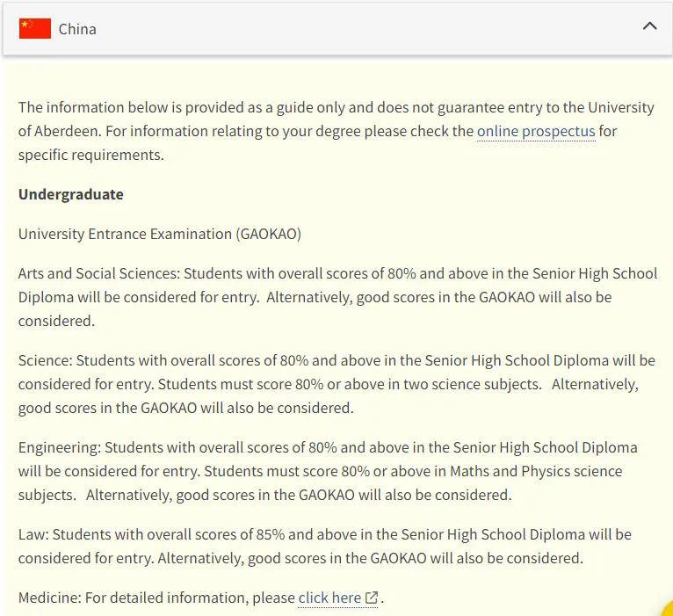Click the China flag icon

[35, 29]
